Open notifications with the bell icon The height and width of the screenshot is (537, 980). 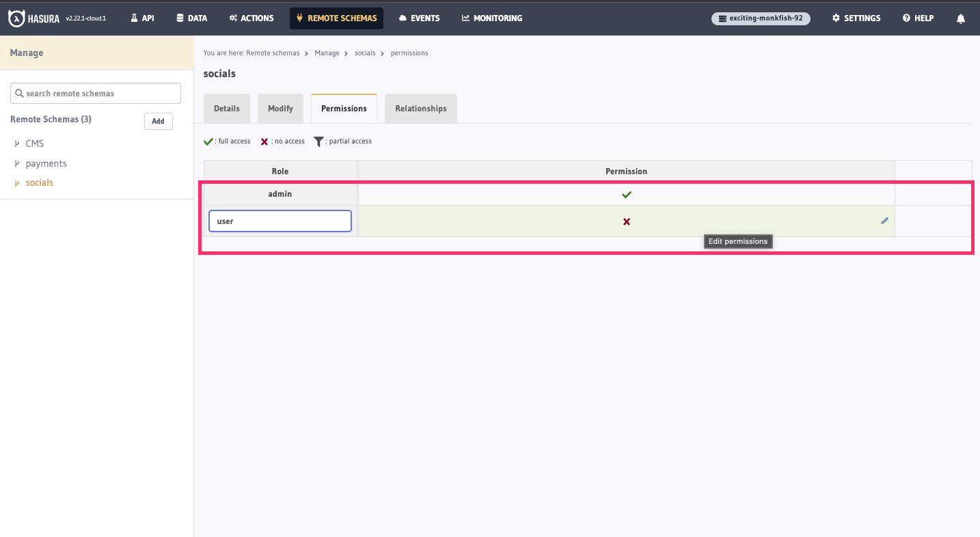[x=961, y=18]
